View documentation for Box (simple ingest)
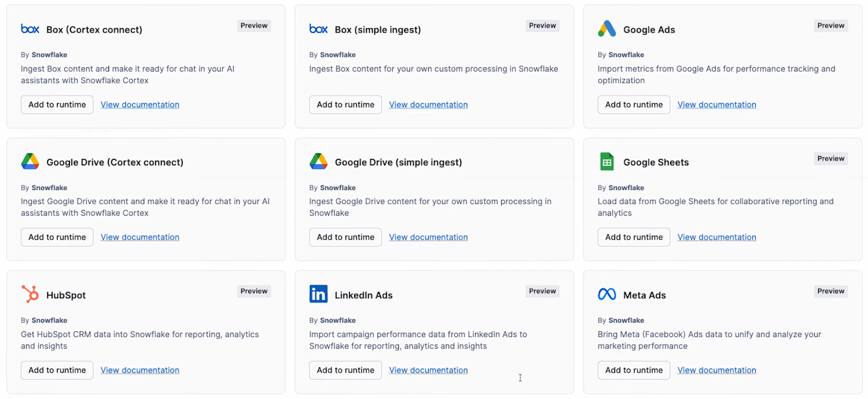 pyautogui.click(x=429, y=105)
